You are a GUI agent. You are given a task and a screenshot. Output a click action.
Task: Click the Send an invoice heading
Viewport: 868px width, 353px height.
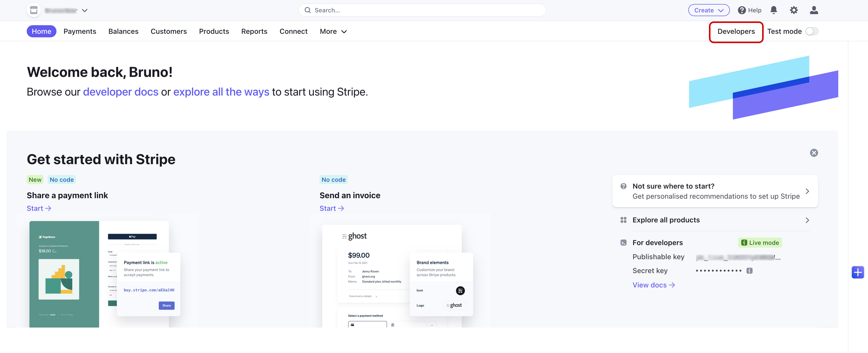point(350,196)
